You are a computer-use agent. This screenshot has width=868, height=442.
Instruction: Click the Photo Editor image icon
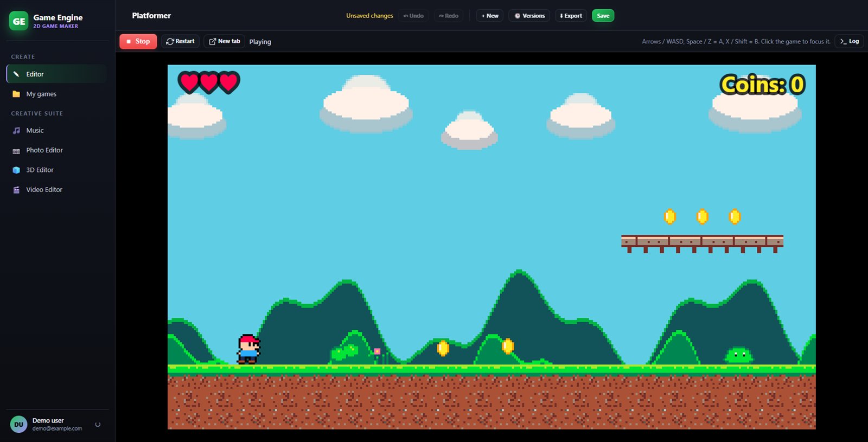(x=16, y=150)
